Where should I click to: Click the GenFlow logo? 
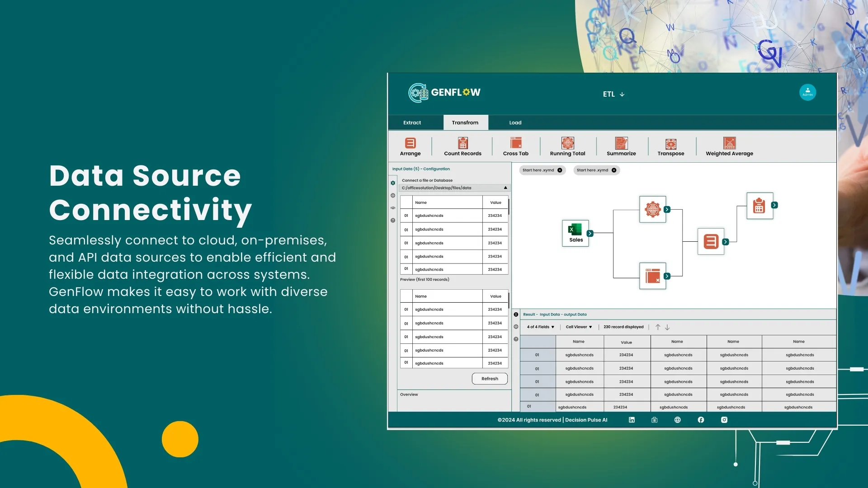coord(444,93)
